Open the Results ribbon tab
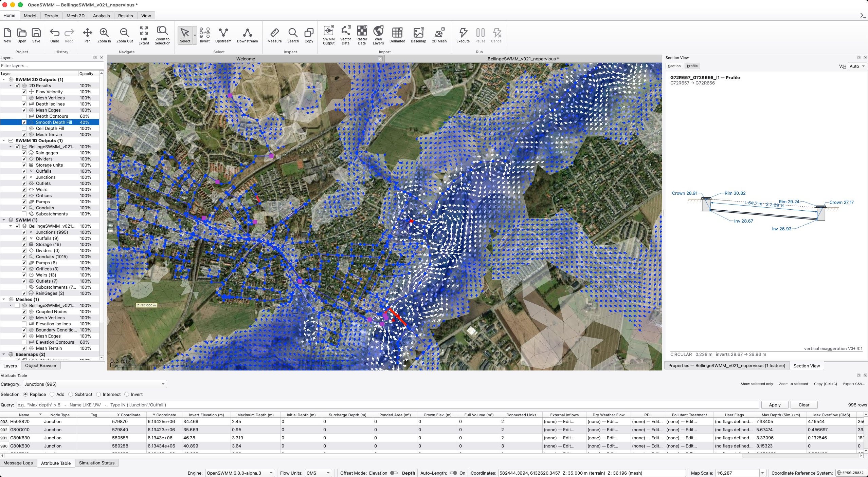Viewport: 868px width, 477px height. point(125,16)
